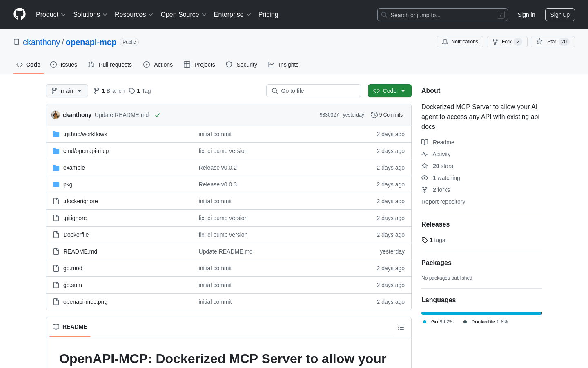View the 1 Tag link
Viewport: 588px width, 368px height.
pos(140,91)
